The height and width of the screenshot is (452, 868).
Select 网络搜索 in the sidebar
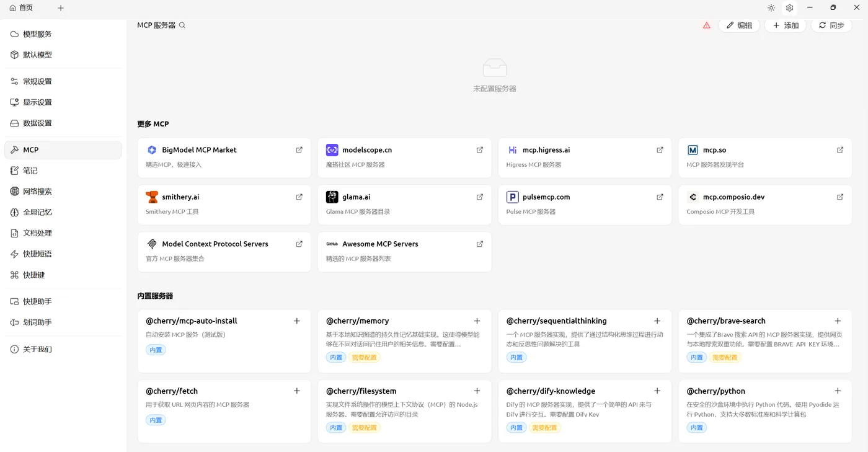point(37,192)
